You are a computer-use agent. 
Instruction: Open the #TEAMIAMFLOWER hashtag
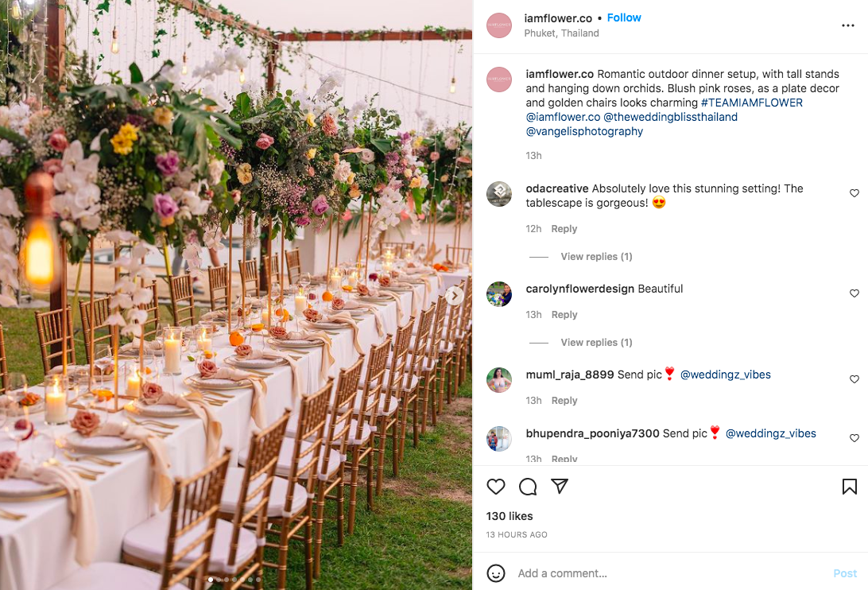(x=752, y=103)
